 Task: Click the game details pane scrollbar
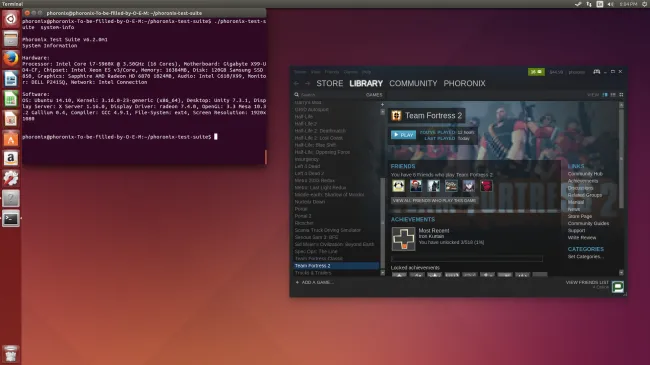pyautogui.click(x=621, y=158)
